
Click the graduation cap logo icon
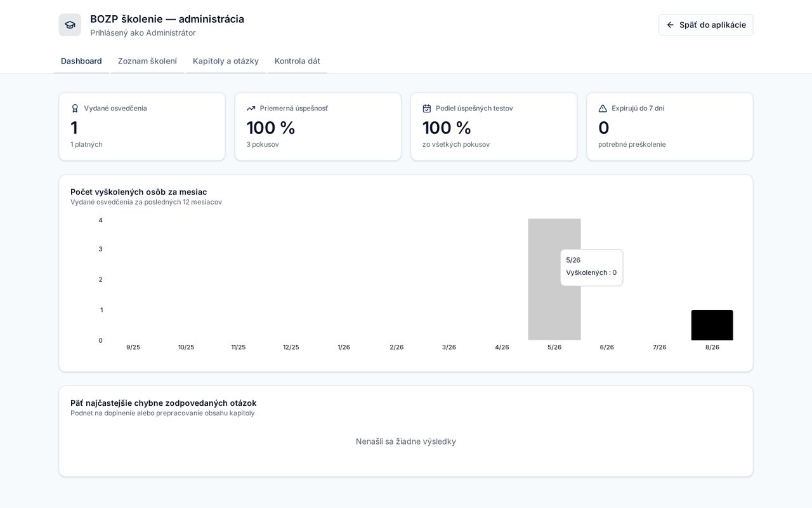(x=70, y=25)
